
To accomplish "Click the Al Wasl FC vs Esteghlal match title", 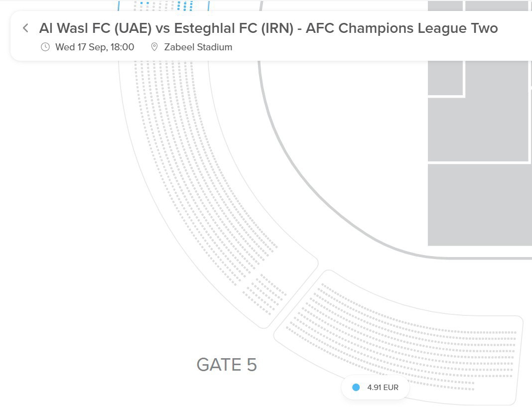I will (268, 28).
